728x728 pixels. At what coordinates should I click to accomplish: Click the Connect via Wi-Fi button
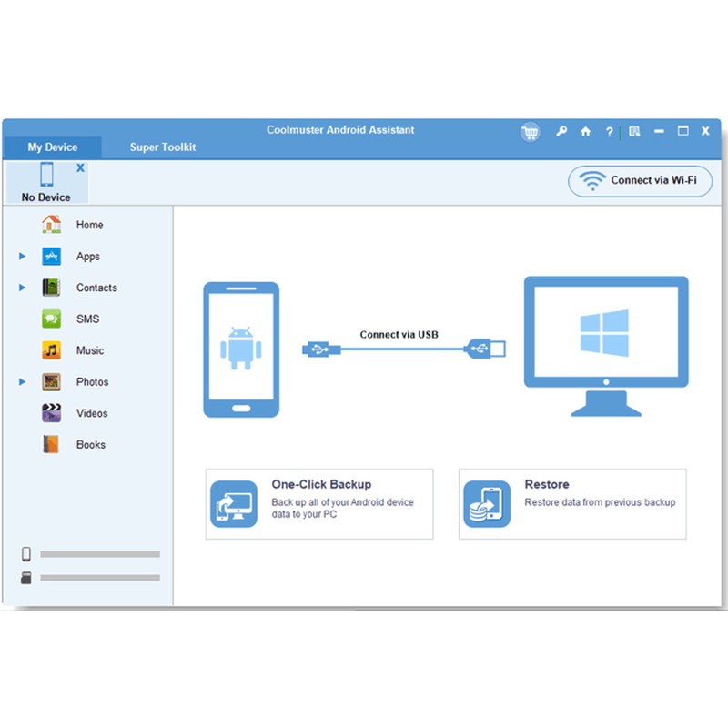(640, 181)
